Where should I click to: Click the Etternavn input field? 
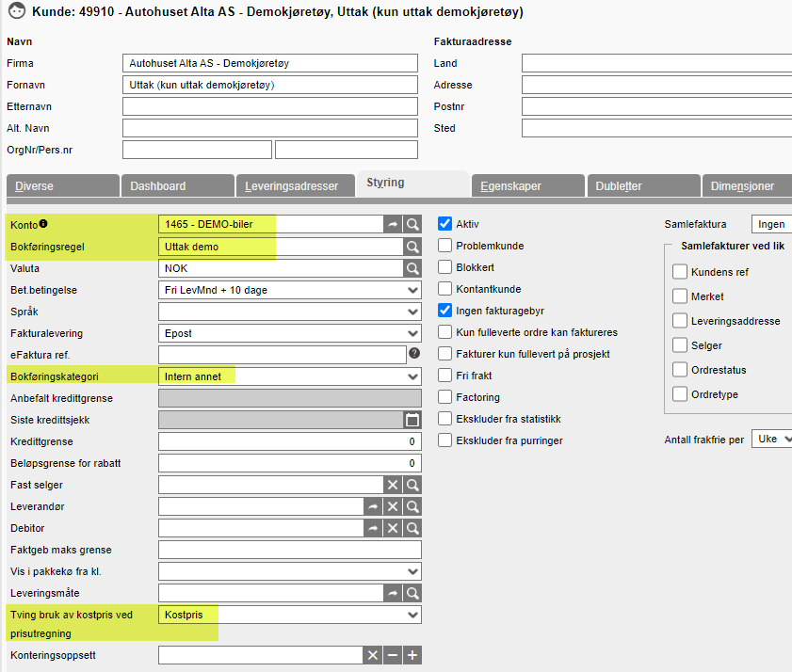tap(270, 106)
